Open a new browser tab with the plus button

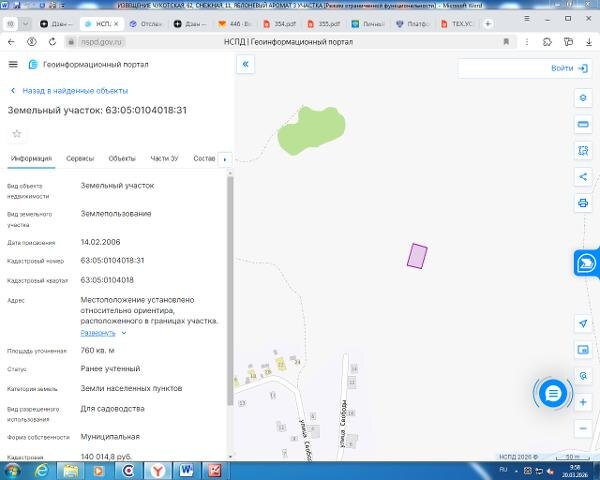[x=488, y=24]
